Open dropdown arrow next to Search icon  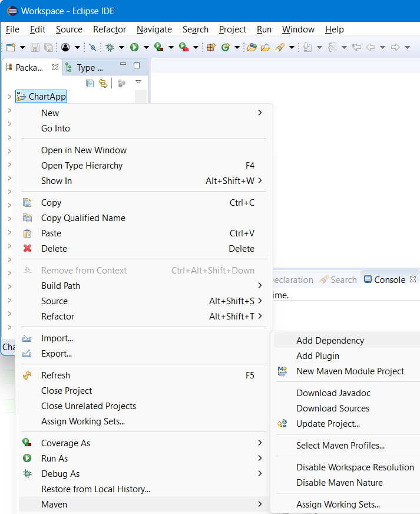tap(292, 48)
